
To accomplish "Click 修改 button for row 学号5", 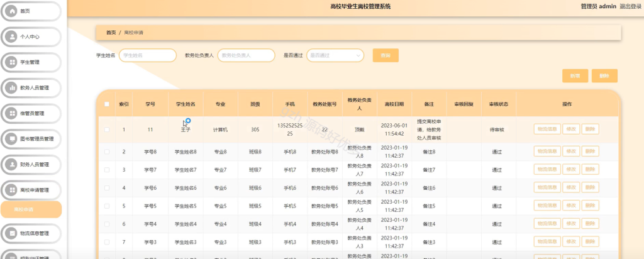I will (x=571, y=206).
